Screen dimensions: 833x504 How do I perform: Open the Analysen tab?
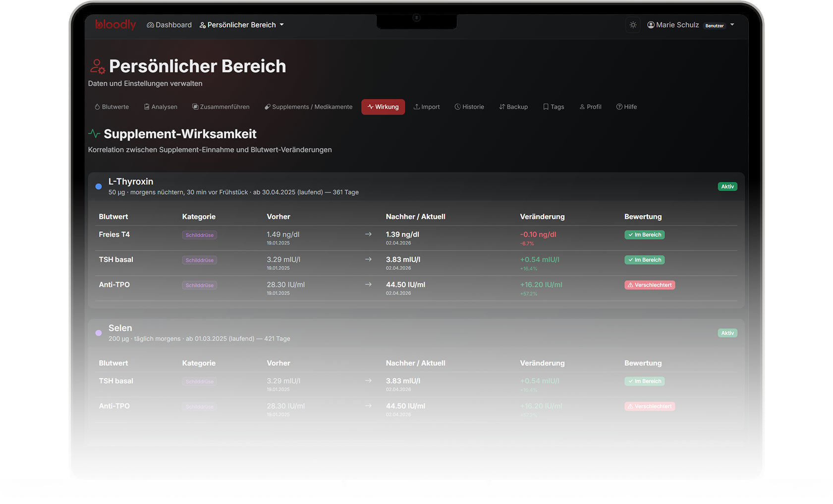[161, 107]
